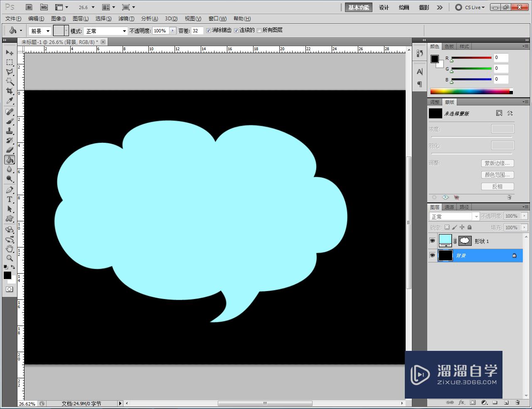Open 文件 menu
This screenshot has height=409, width=532.
click(x=13, y=19)
